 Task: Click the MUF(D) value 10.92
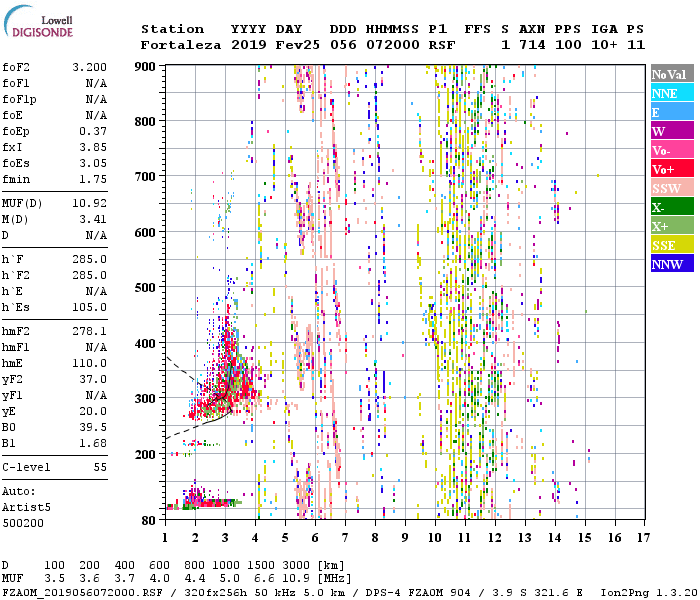89,203
